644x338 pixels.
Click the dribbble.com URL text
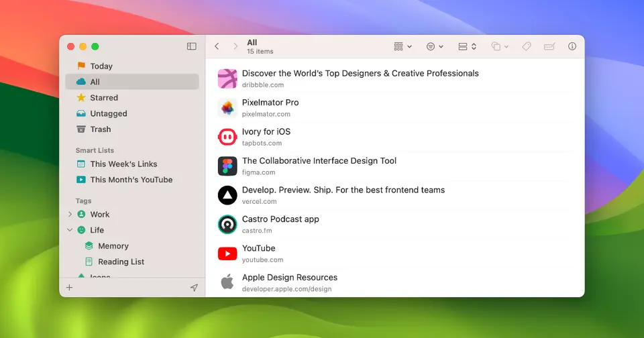(263, 85)
